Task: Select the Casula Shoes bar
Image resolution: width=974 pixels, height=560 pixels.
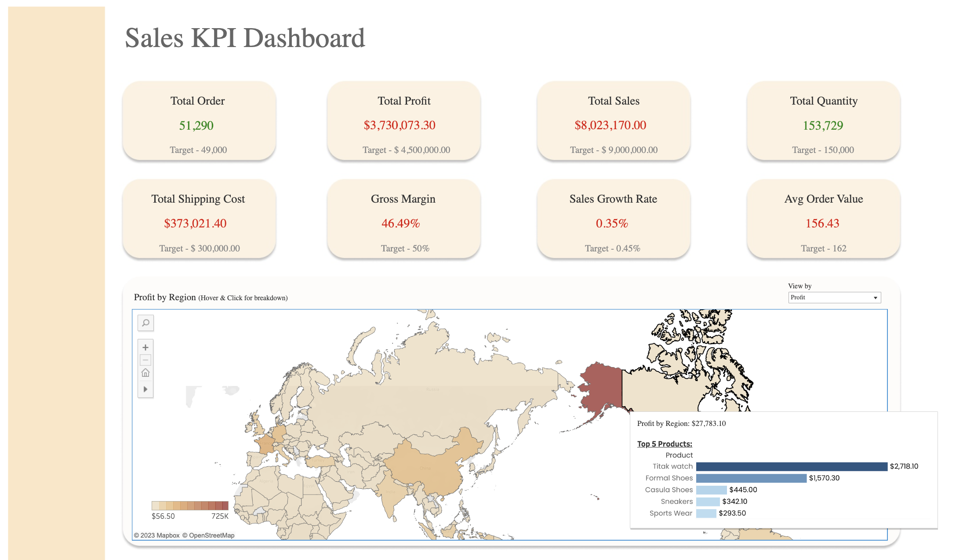Action: 711,490
